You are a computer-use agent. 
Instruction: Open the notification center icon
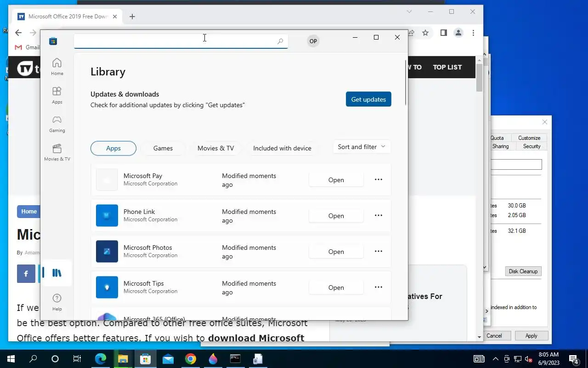coord(573,359)
